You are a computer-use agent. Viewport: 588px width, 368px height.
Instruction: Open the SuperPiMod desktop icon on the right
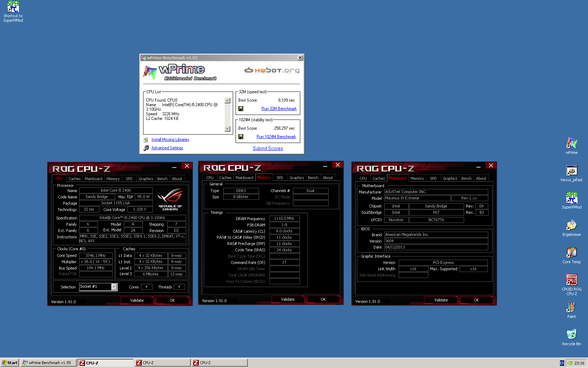point(572,198)
